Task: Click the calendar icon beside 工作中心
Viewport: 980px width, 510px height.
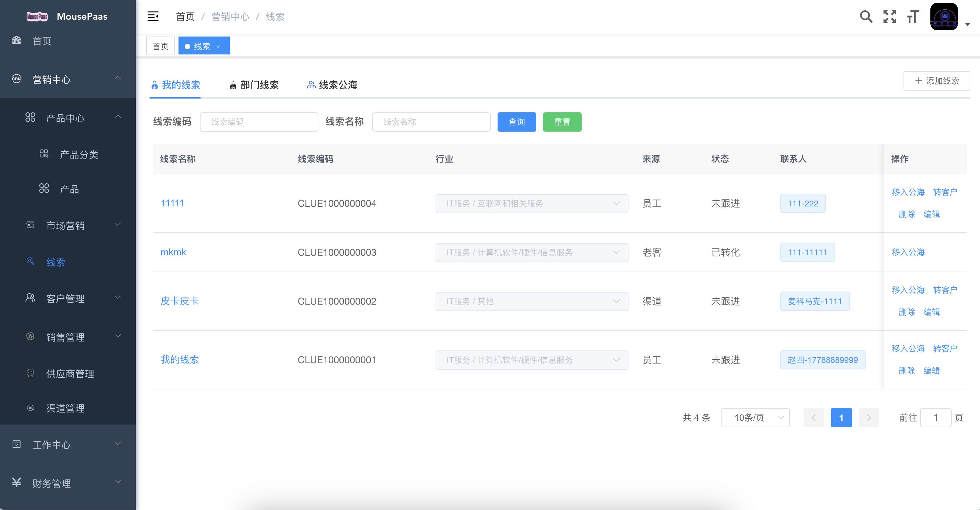Action: point(16,444)
